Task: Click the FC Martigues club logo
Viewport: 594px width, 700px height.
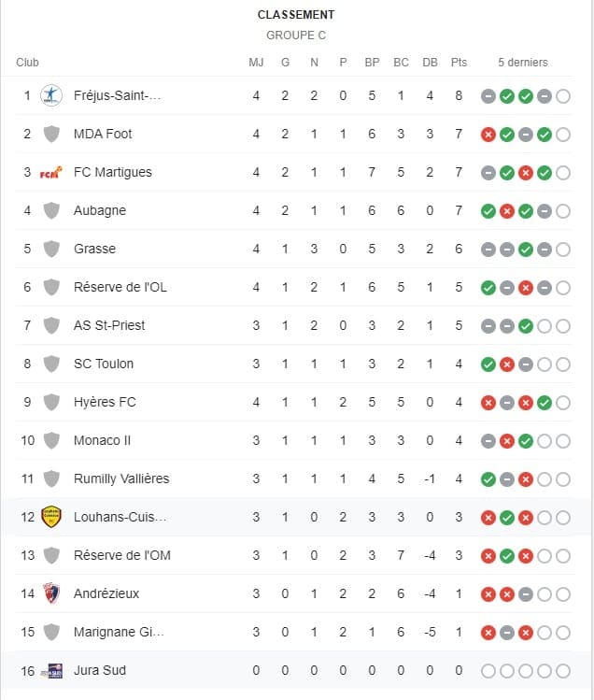Action: pos(50,172)
